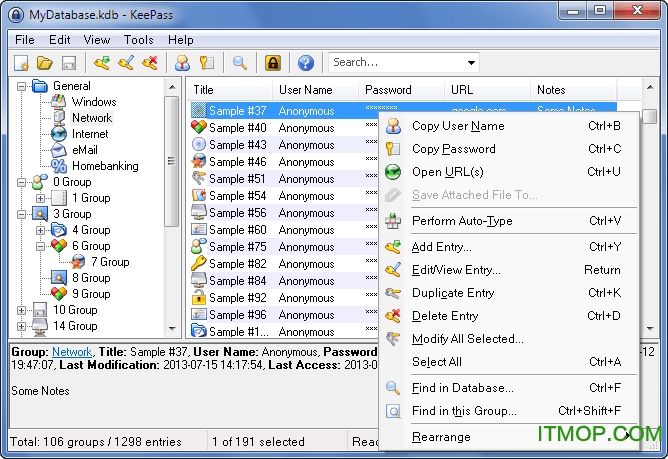Click the Delete Entry toolbar key icon
The width and height of the screenshot is (668, 459).
150,63
